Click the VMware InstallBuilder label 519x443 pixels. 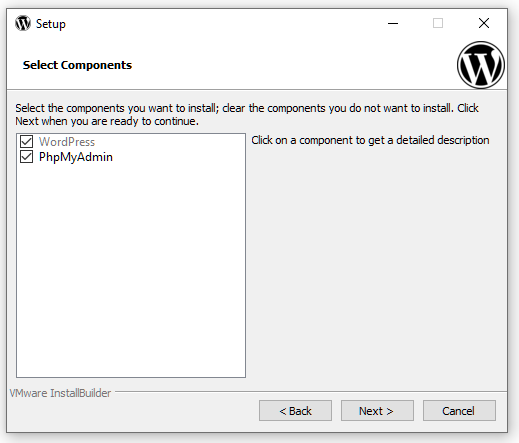point(60,393)
